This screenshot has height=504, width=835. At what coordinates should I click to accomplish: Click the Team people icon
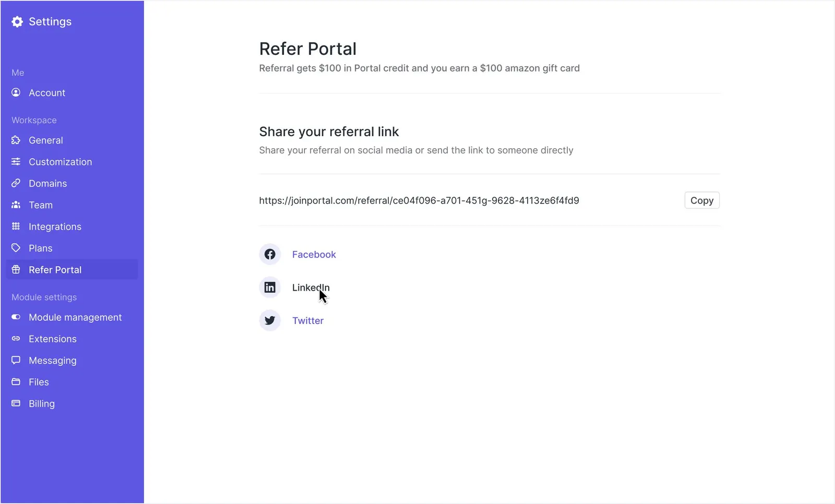(x=16, y=205)
